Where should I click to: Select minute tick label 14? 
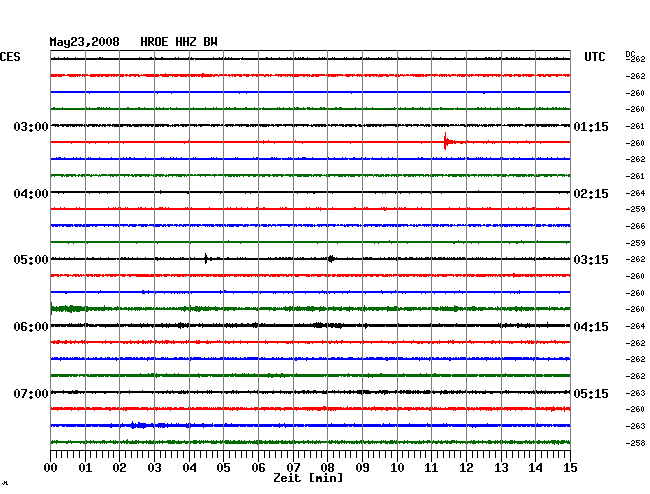click(x=536, y=468)
